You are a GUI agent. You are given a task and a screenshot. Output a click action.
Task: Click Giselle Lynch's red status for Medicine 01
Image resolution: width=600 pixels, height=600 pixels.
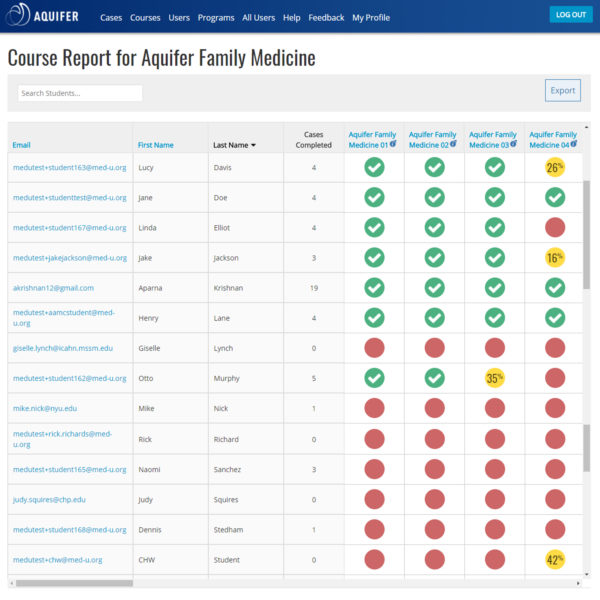pyautogui.click(x=374, y=348)
